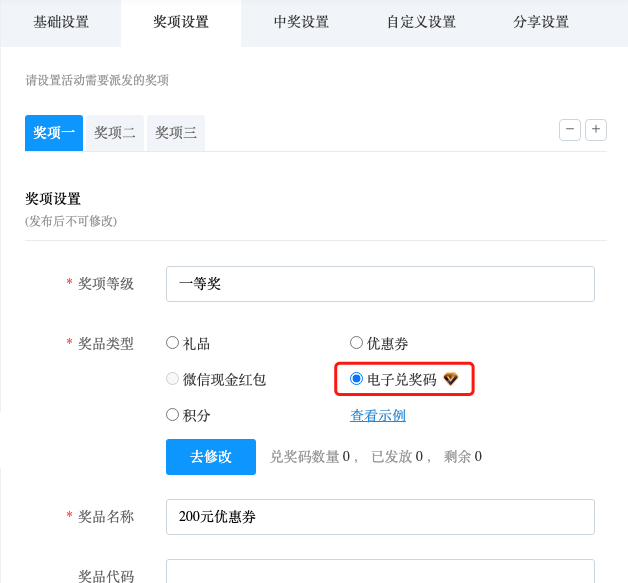The width and height of the screenshot is (628, 583).
Task: Open the 奖项三 sub-tab
Action: click(176, 133)
